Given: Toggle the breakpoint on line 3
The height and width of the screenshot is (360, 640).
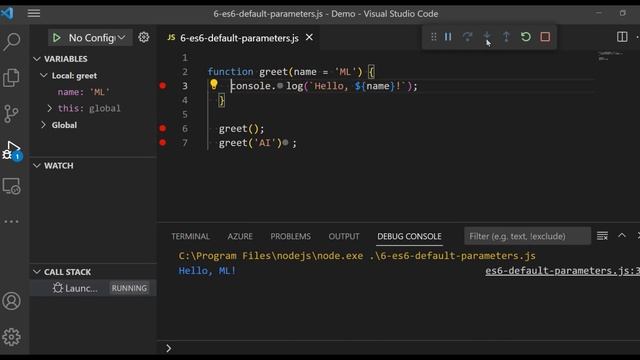Looking at the screenshot, I should (162, 86).
